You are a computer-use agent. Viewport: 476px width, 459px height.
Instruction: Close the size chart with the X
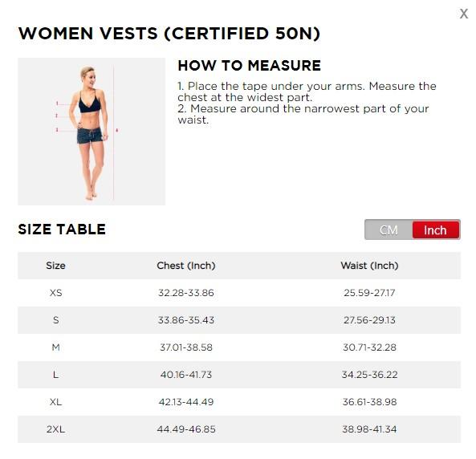463,14
